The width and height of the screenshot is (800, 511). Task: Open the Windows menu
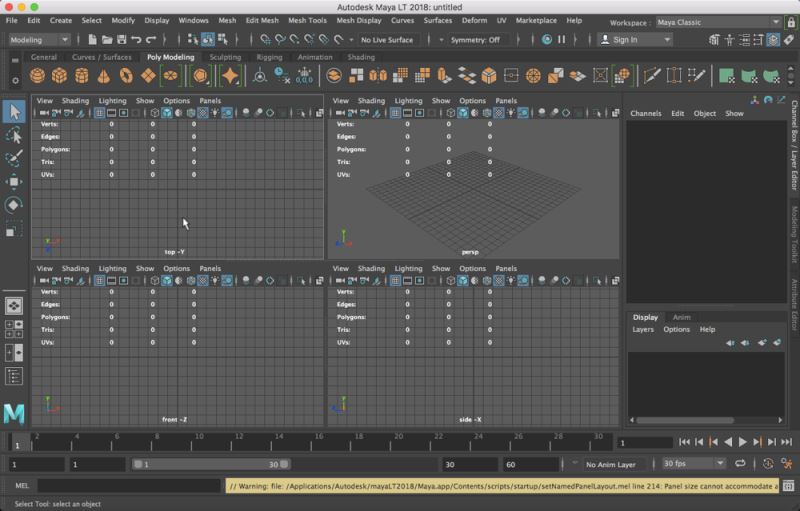point(193,20)
